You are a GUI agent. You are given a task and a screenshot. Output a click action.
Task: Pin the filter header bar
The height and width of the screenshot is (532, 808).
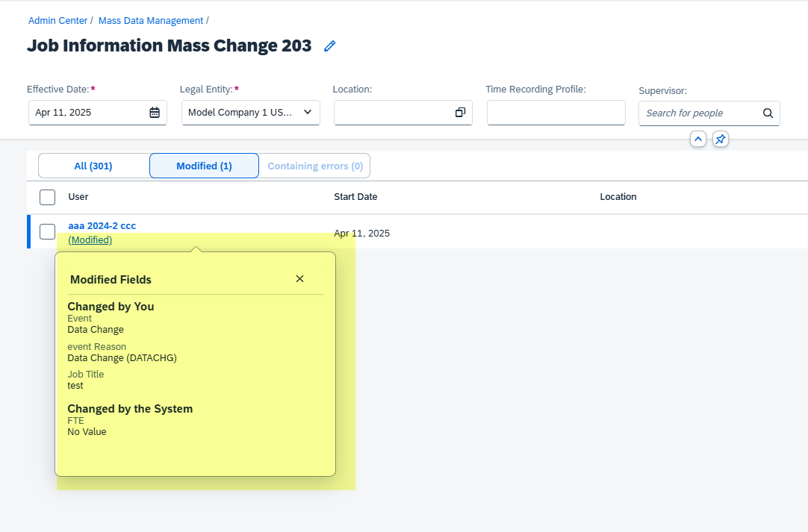click(721, 139)
